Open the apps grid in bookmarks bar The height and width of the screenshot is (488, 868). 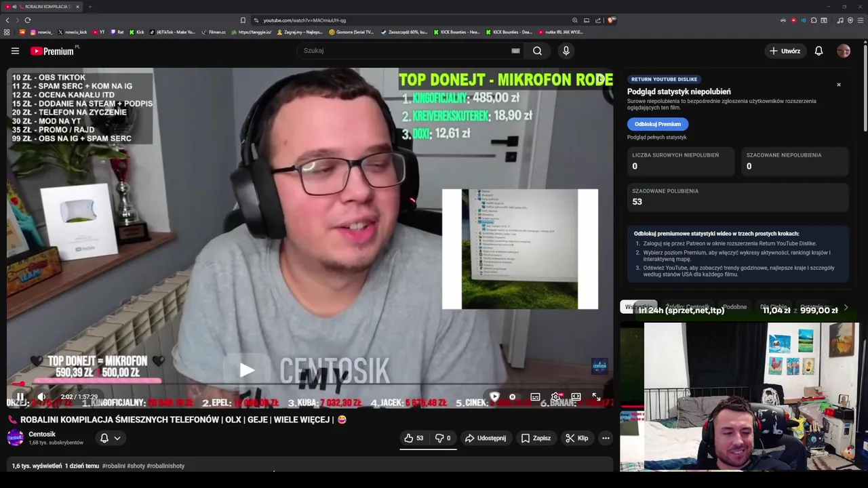[7, 32]
